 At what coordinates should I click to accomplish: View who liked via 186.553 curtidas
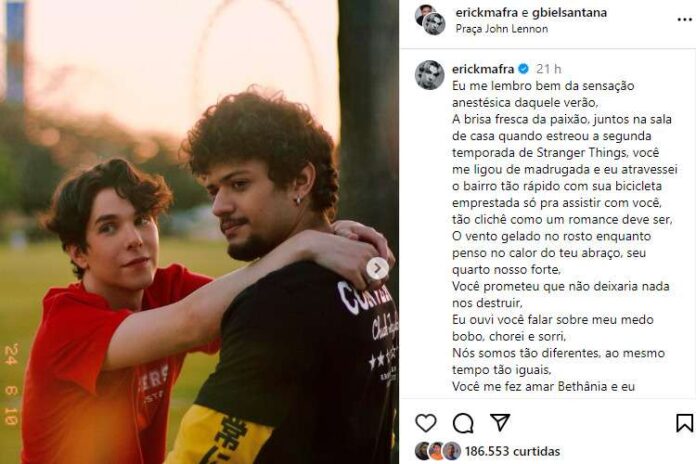(x=512, y=452)
